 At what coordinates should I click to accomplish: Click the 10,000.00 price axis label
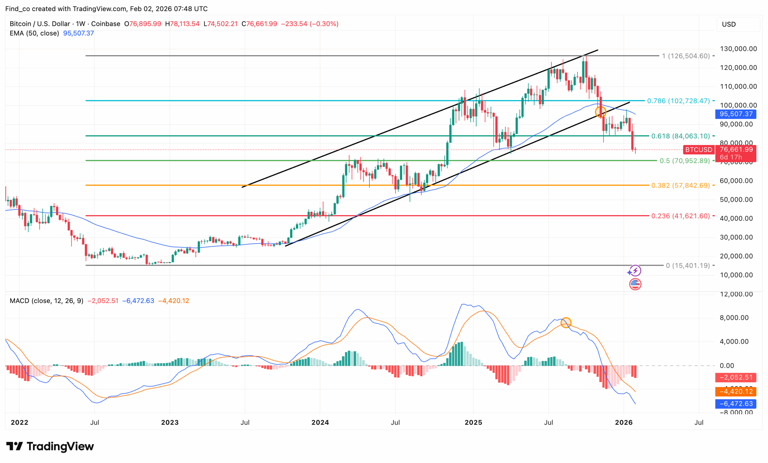pyautogui.click(x=738, y=275)
